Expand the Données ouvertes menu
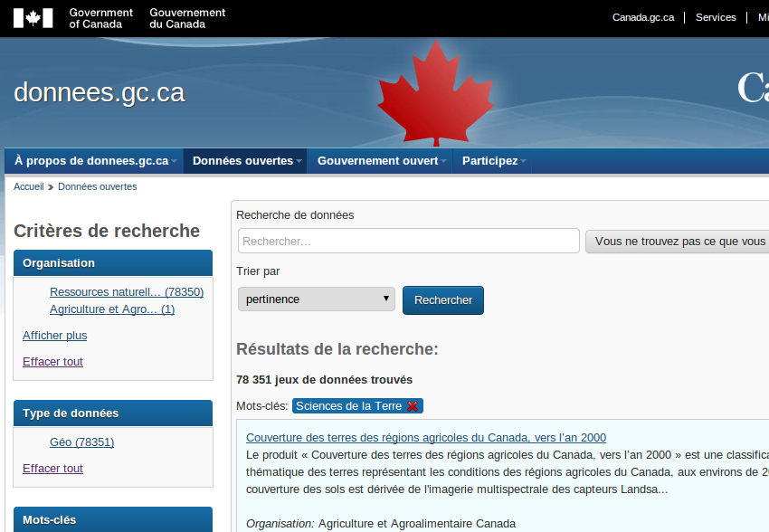This screenshot has width=769, height=532. [x=246, y=161]
